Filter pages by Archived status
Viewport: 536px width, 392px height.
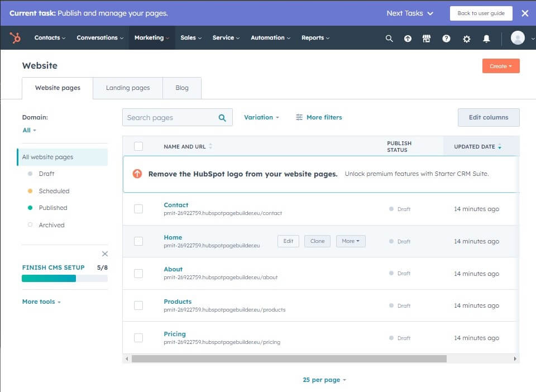tap(51, 225)
